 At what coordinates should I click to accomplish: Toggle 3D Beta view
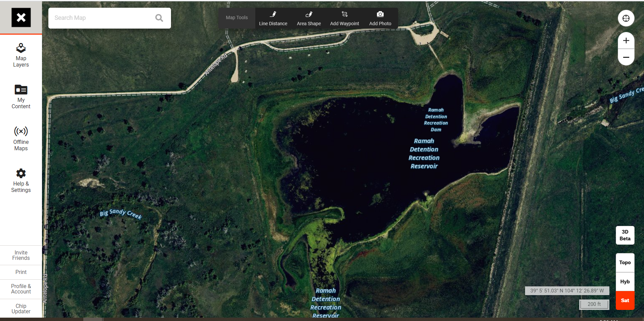[x=625, y=235]
